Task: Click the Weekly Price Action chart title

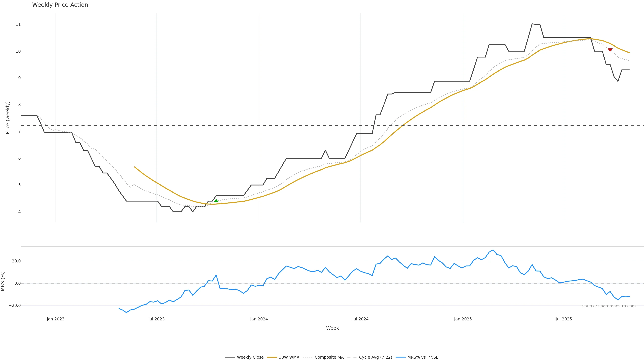Action: [x=60, y=5]
